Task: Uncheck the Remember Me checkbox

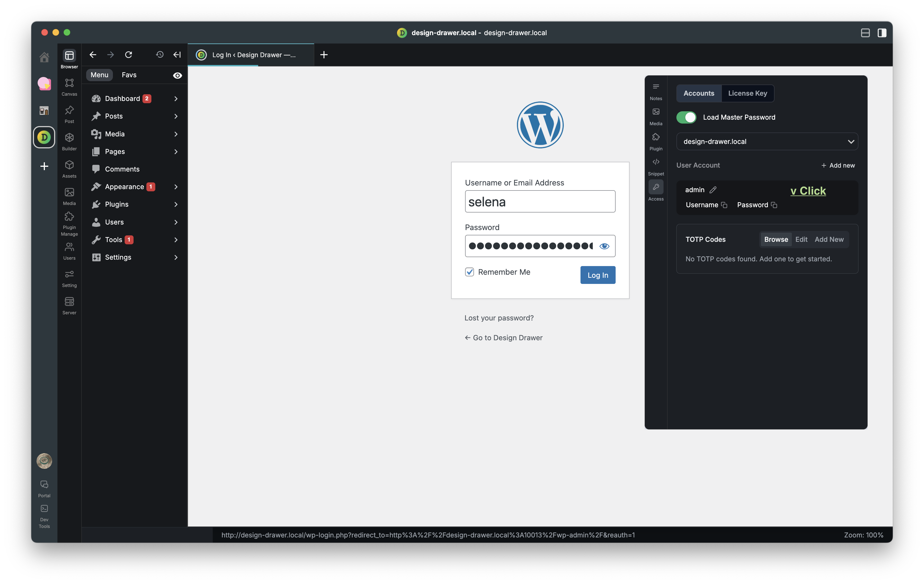Action: point(469,272)
